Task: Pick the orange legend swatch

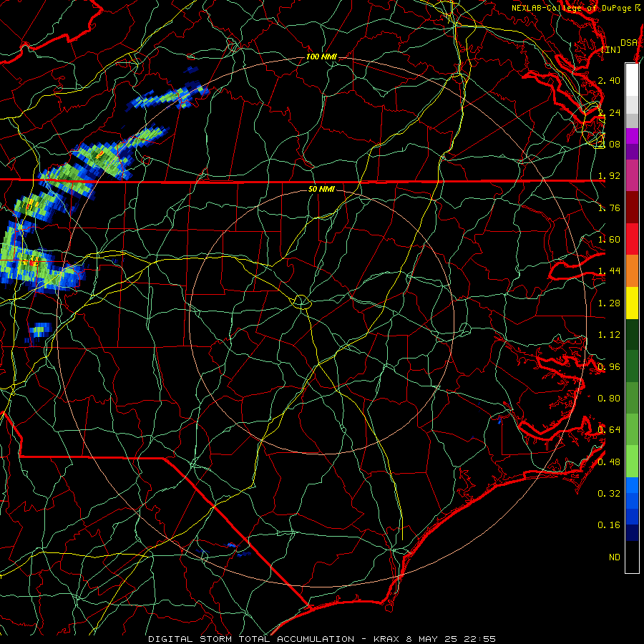Action: tap(632, 271)
